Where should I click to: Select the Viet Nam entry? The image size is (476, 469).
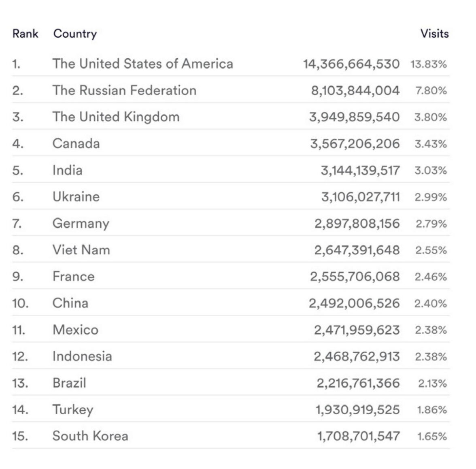pyautogui.click(x=81, y=250)
